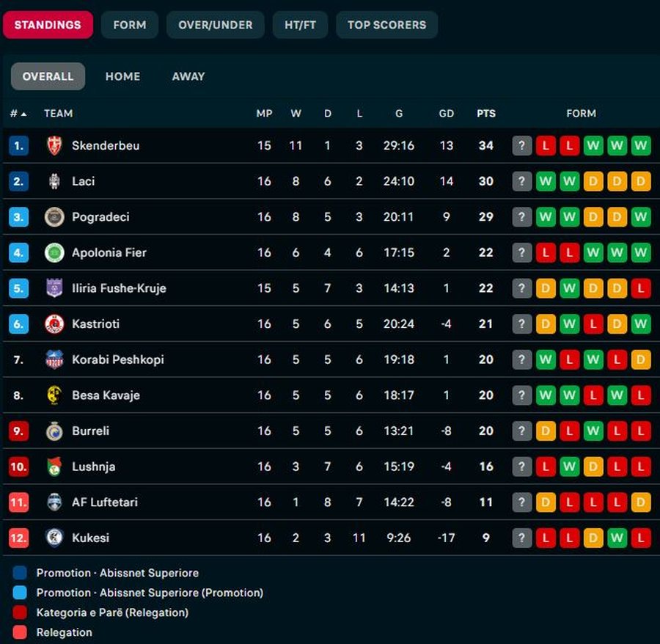The image size is (660, 644).
Task: Select the Overall standings filter
Action: (x=48, y=76)
